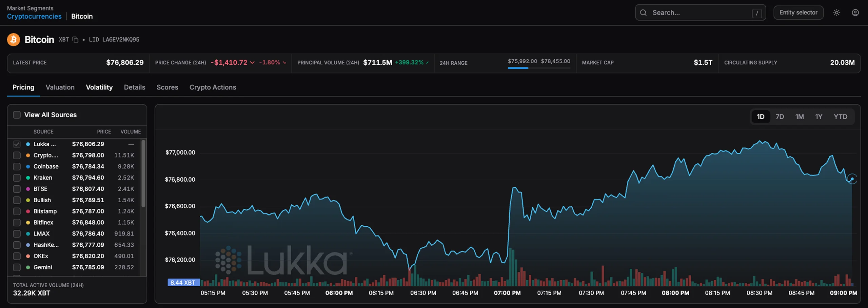Click the current price marker on chart
The image size is (868, 308).
852,179
